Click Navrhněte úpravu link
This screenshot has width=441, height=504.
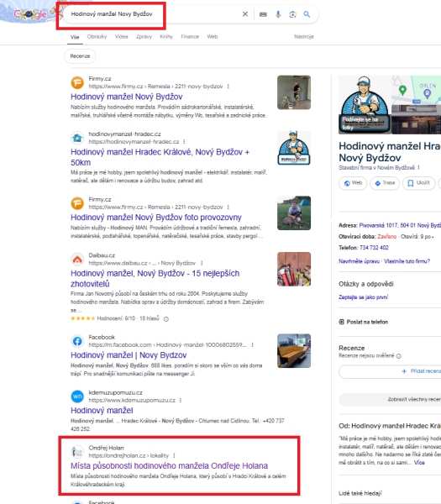[359, 261]
